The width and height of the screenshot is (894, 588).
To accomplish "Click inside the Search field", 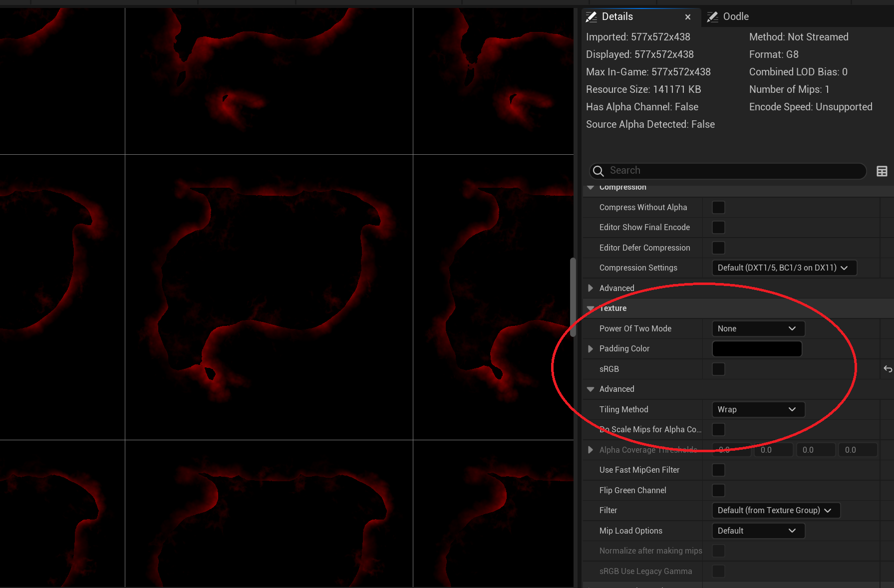I will click(699, 171).
